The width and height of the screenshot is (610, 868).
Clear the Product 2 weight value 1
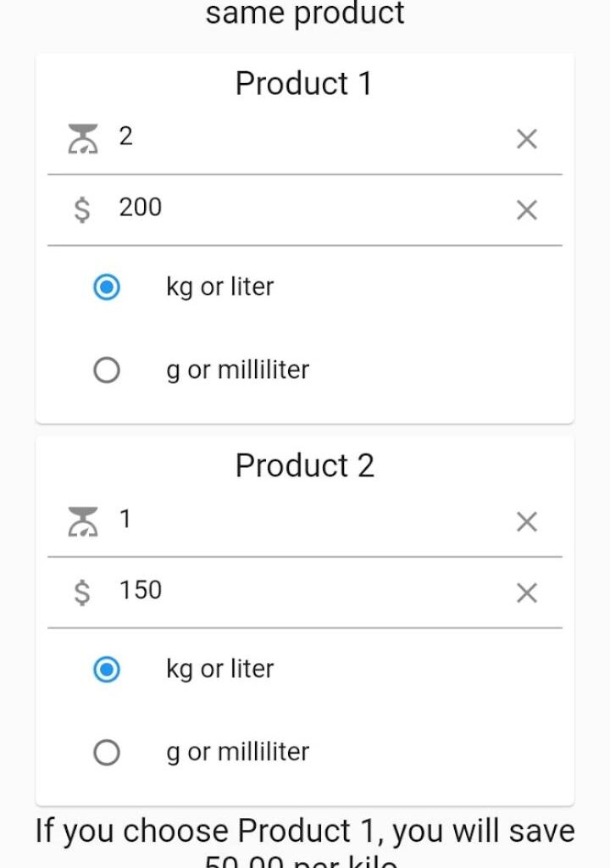pos(526,521)
